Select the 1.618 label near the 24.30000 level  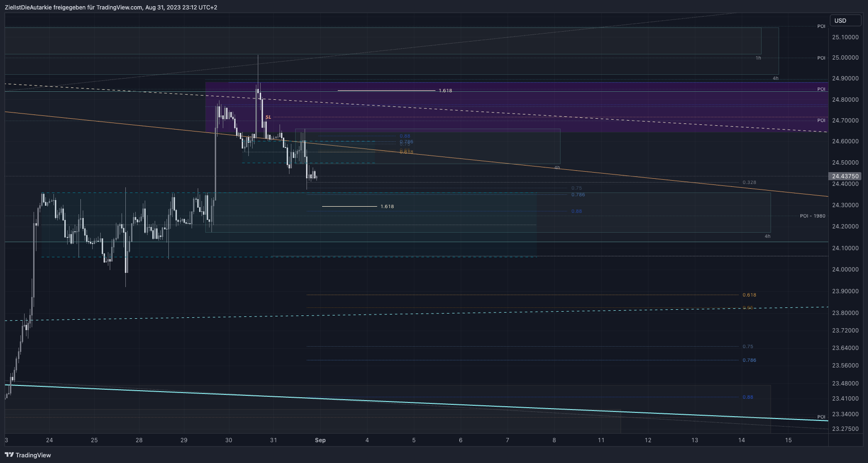point(387,206)
